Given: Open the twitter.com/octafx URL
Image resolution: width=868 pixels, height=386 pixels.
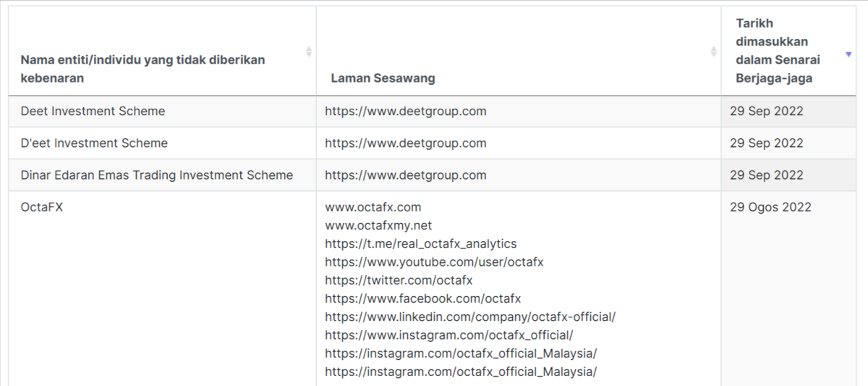Looking at the screenshot, I should (x=399, y=280).
